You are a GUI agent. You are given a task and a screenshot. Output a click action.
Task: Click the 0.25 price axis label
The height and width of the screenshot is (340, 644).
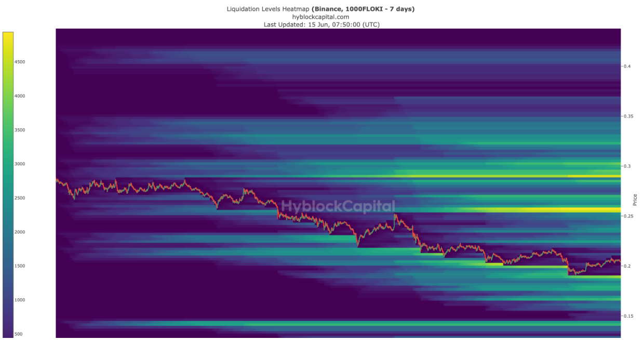click(628, 216)
